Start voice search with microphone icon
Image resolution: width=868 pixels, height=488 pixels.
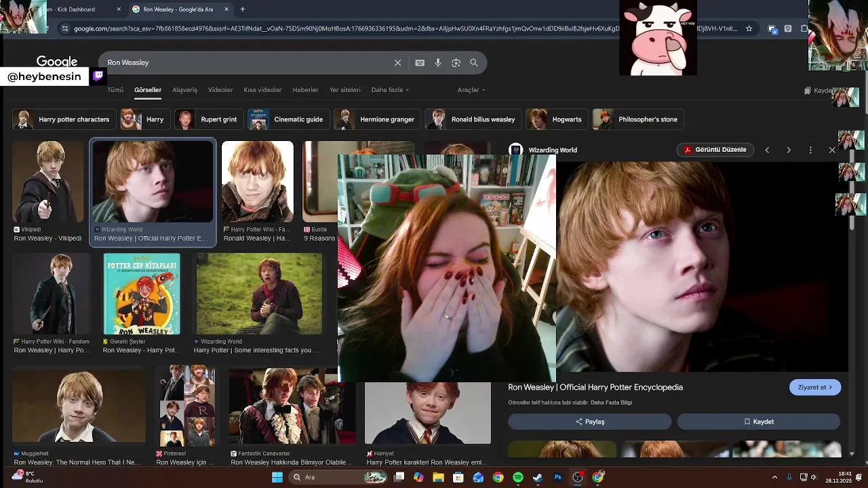pyautogui.click(x=438, y=62)
